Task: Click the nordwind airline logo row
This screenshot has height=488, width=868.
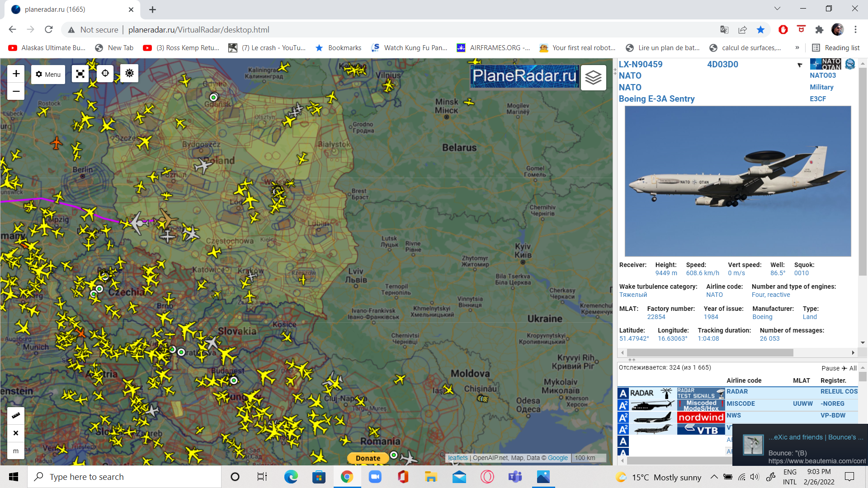Action: (x=701, y=417)
